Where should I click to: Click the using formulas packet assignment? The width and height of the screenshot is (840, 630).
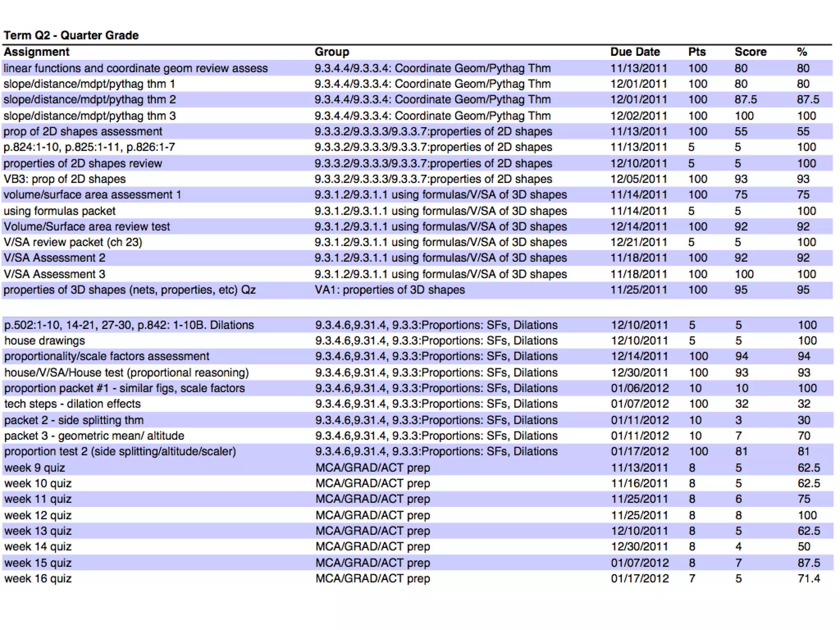point(59,211)
